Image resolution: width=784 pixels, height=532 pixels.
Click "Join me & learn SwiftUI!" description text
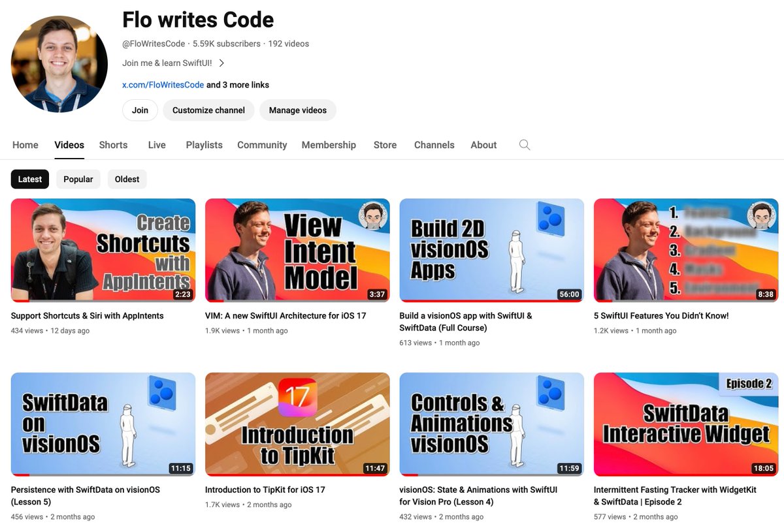click(x=167, y=63)
